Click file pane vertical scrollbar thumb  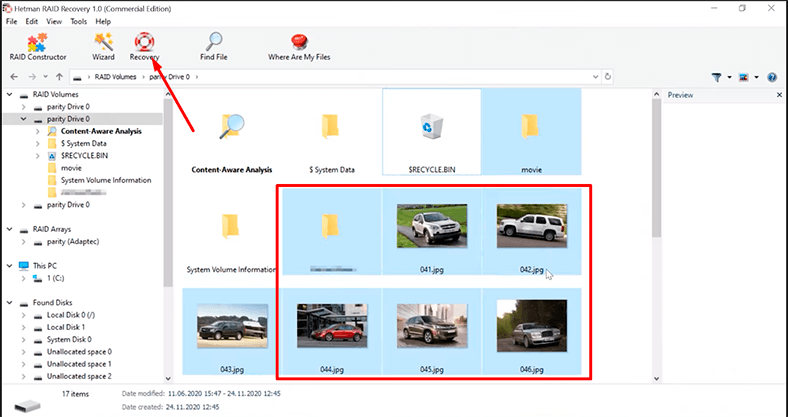[x=656, y=167]
